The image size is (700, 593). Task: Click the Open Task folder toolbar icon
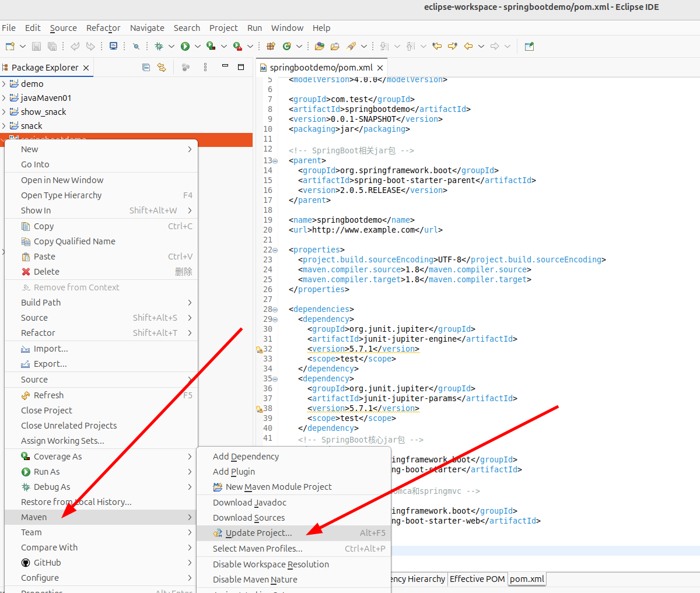pos(335,46)
